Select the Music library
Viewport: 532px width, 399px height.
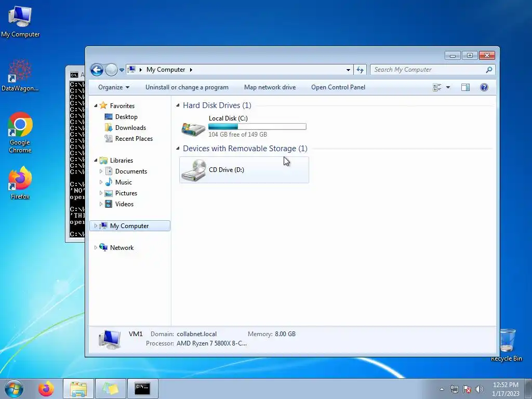(x=124, y=182)
